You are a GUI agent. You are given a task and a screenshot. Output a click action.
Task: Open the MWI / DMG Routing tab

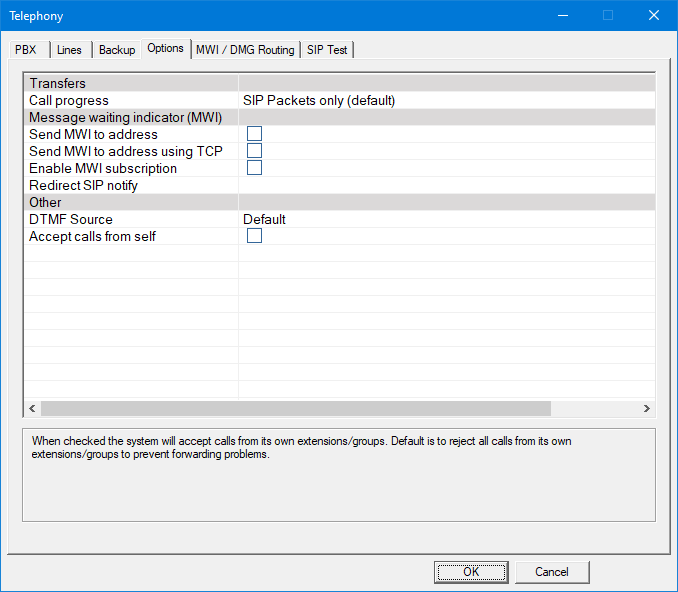(245, 50)
